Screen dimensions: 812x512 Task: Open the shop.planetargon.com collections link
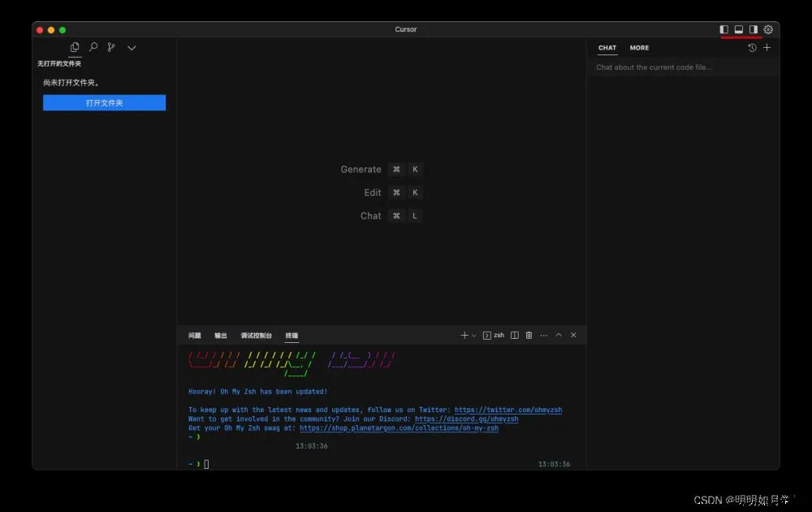point(399,428)
